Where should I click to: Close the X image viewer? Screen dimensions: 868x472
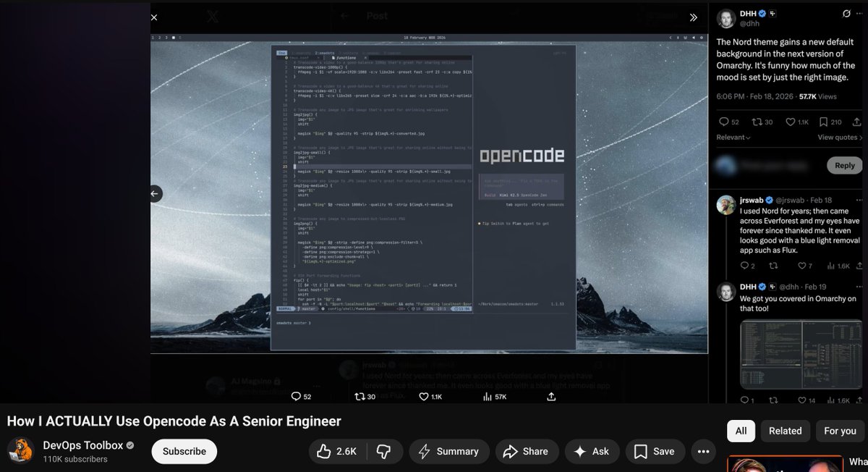154,17
